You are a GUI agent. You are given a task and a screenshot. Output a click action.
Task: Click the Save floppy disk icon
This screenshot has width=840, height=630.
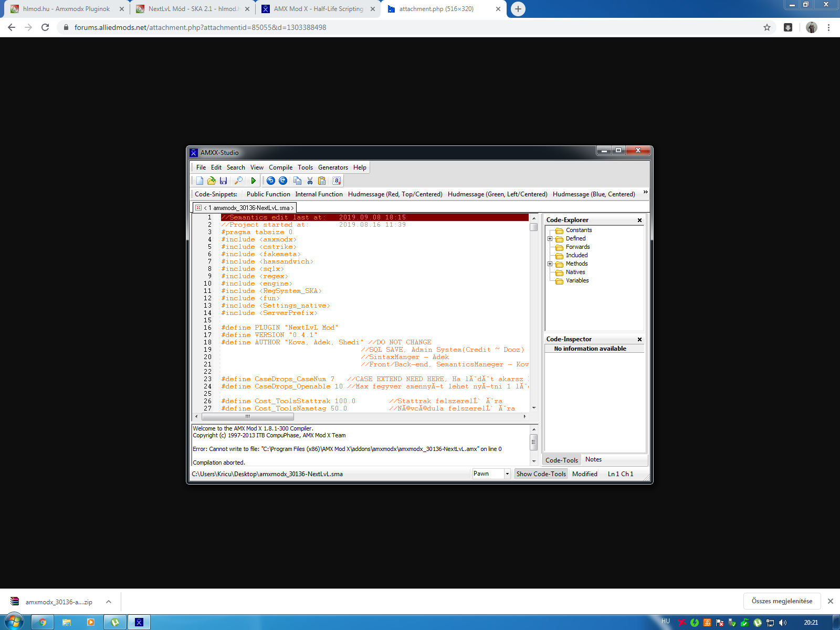223,181
